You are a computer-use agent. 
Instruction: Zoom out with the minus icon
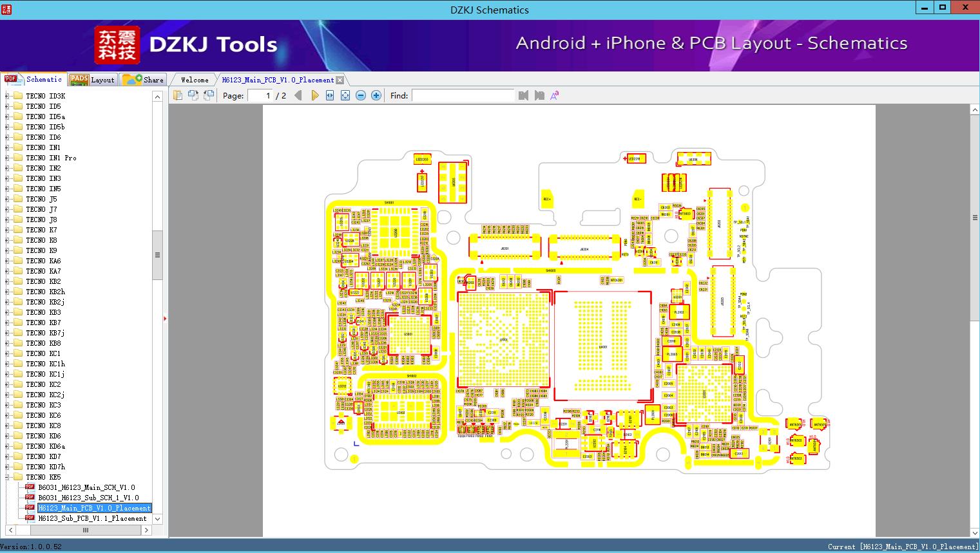point(361,95)
